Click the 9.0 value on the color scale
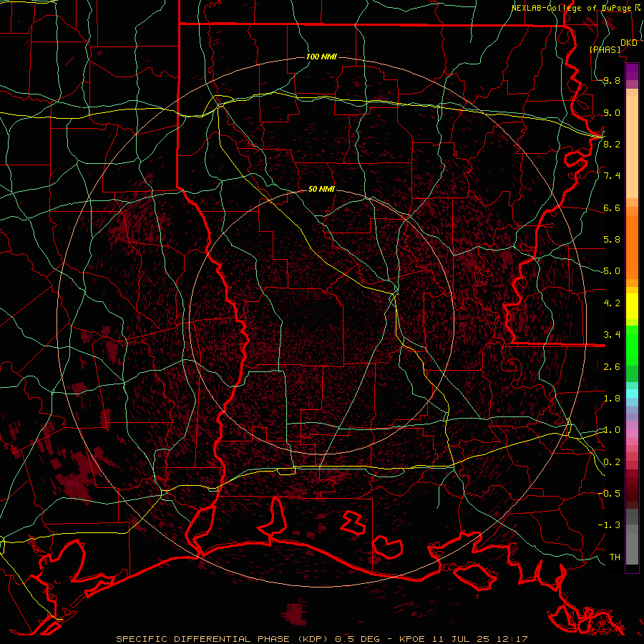 (x=612, y=112)
